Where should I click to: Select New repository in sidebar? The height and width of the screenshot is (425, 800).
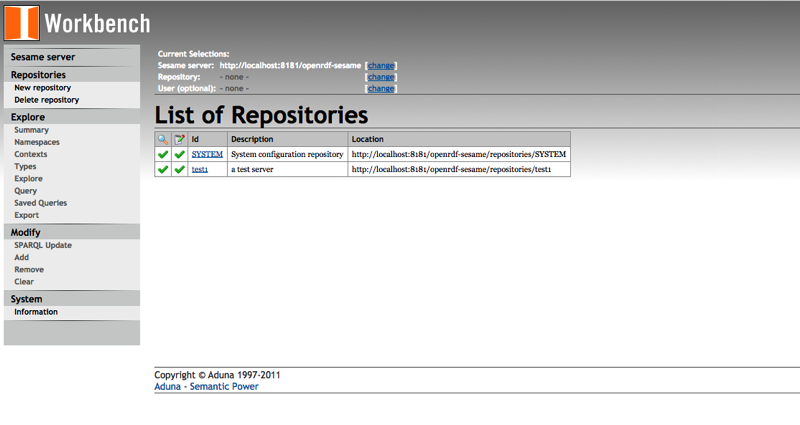coord(42,88)
